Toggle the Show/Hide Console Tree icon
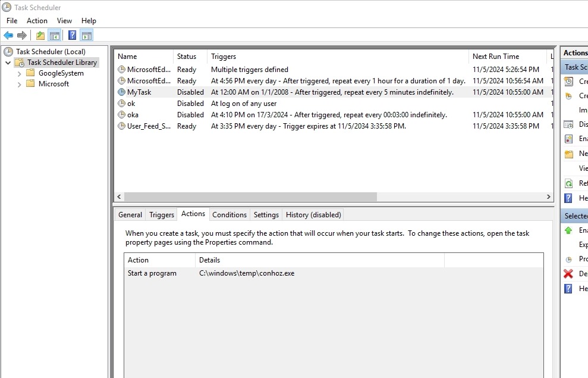This screenshot has height=378, width=588. click(54, 36)
